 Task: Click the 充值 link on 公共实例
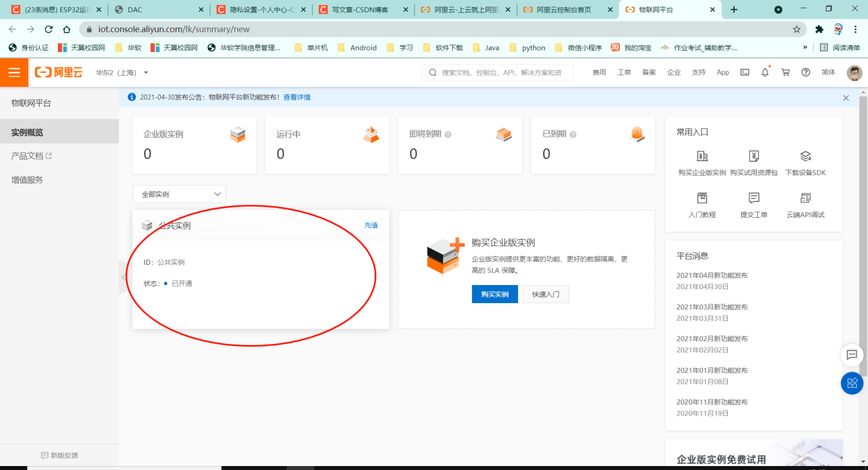coord(371,225)
